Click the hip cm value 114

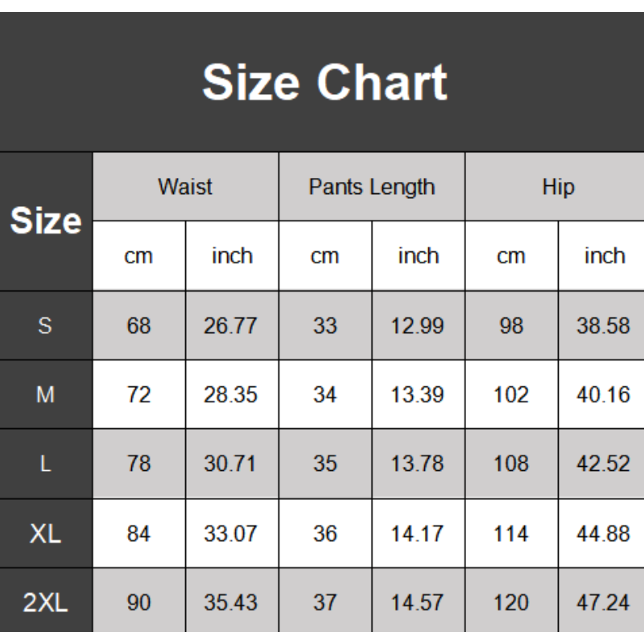tap(511, 534)
